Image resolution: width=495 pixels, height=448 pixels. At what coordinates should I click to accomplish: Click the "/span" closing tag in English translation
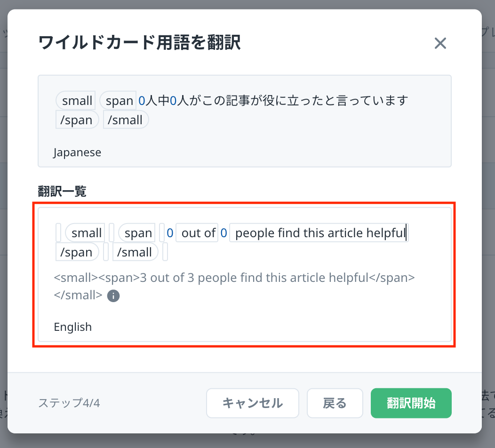tap(77, 252)
